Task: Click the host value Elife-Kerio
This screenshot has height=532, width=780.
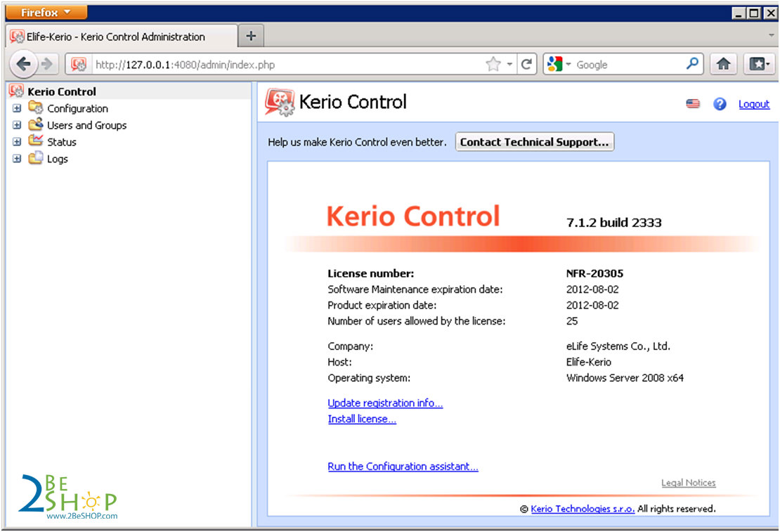Action: (588, 362)
